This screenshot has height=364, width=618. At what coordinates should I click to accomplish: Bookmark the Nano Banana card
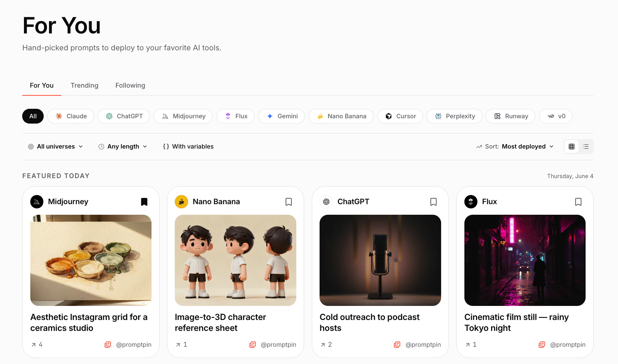coord(289,202)
